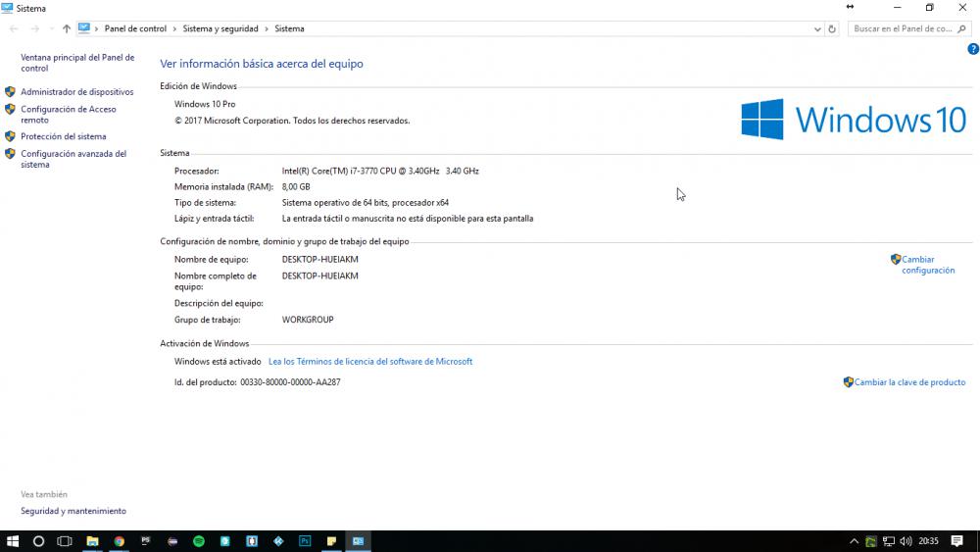Click the shield icon beside Protección del sistema
The image size is (980, 552).
pyautogui.click(x=10, y=136)
